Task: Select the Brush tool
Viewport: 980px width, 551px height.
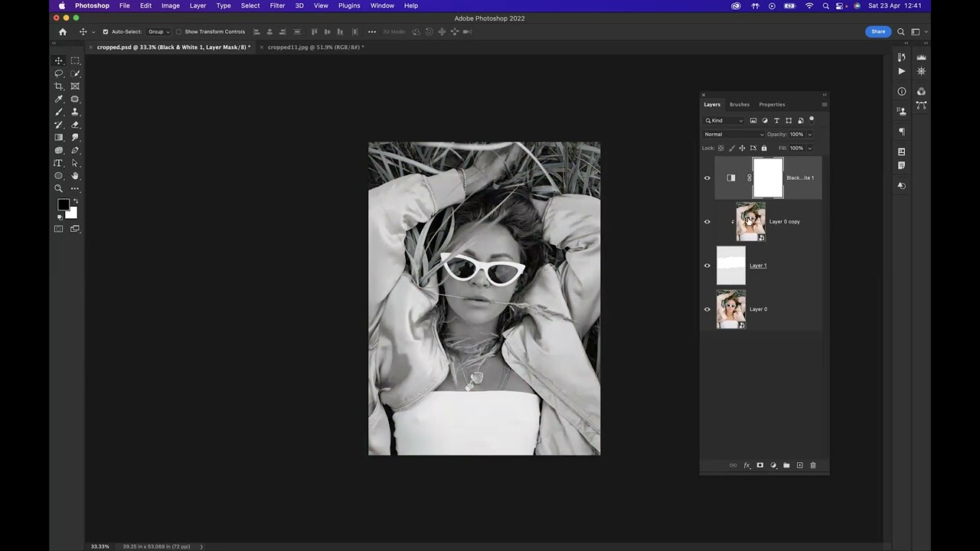Action: tap(59, 112)
